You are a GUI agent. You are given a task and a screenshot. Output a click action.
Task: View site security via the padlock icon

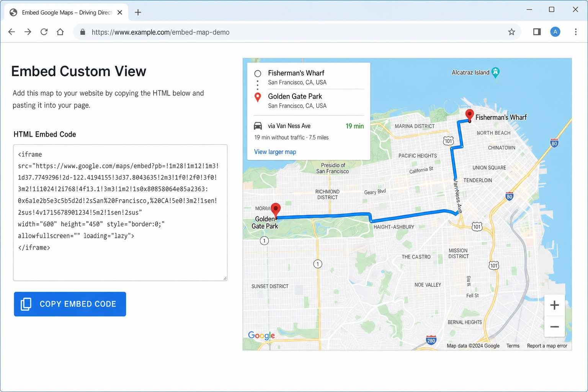(83, 32)
